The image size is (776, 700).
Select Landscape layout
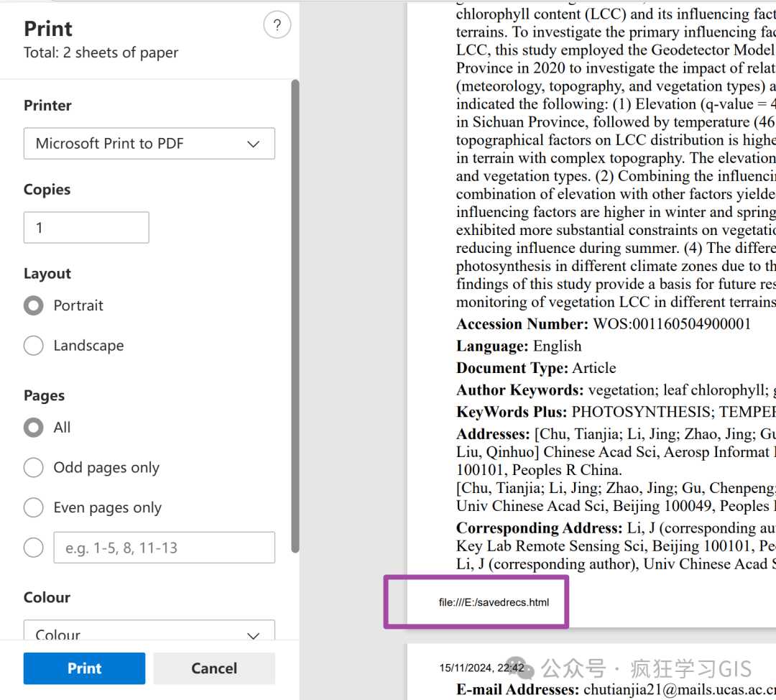point(34,345)
